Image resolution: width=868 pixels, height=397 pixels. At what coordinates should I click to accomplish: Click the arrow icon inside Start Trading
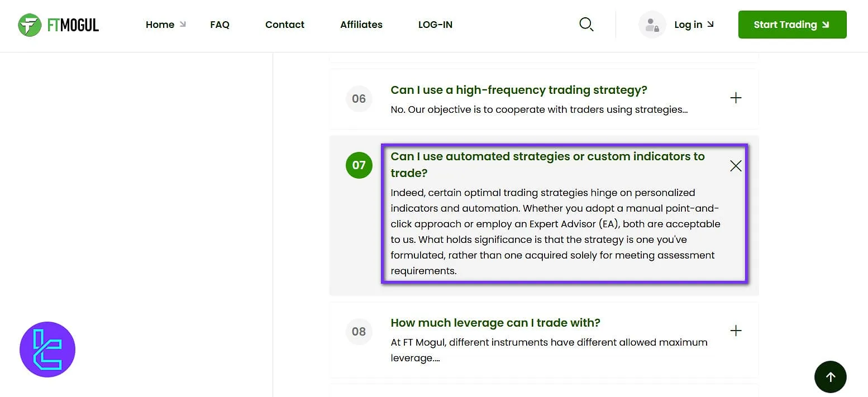(825, 25)
